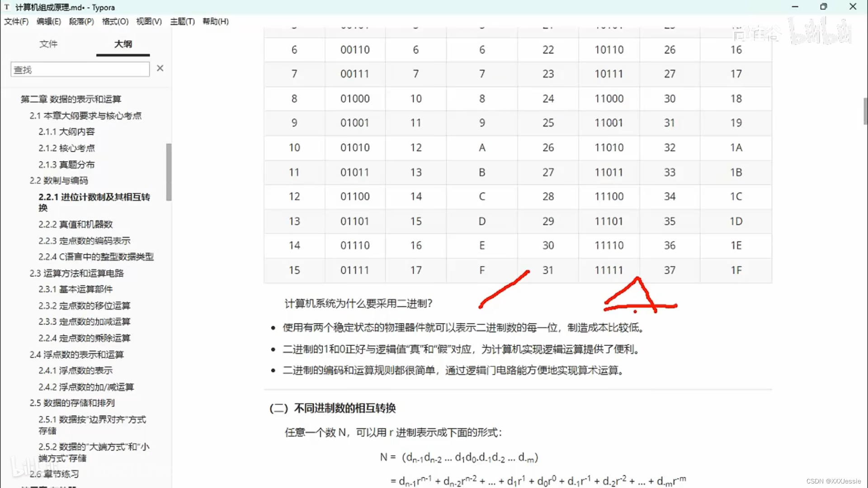Open the 格式(O) menu

click(115, 21)
